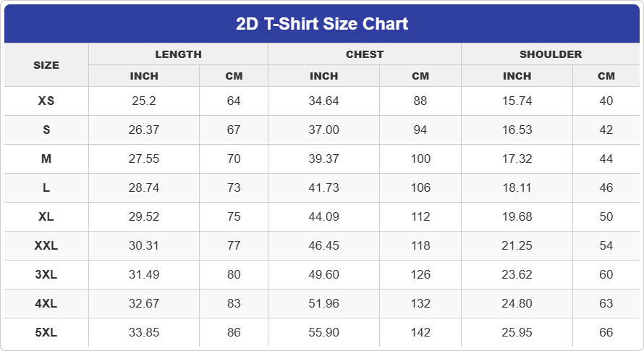Click the SHOULDER column group header

[551, 54]
